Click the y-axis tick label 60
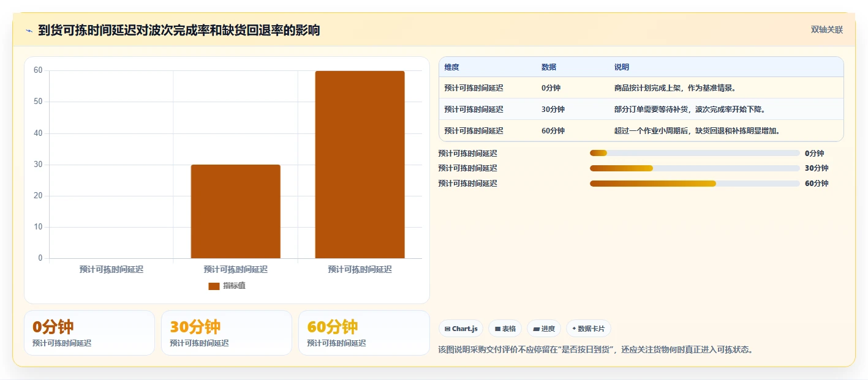Screen dimensions: 868x380 38,70
